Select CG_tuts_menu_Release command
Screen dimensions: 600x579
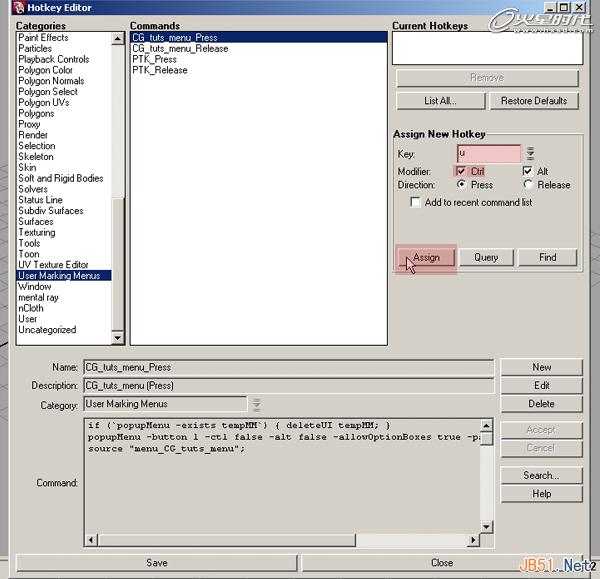pyautogui.click(x=259, y=49)
